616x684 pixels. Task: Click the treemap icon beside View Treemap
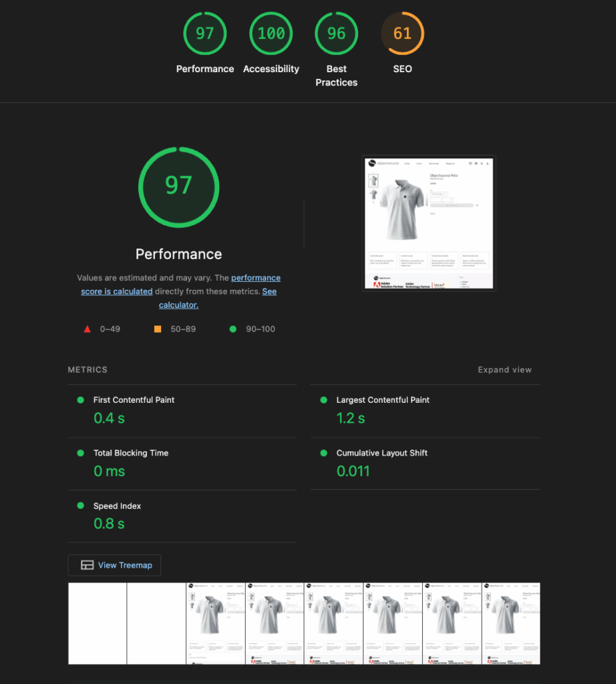(x=88, y=565)
